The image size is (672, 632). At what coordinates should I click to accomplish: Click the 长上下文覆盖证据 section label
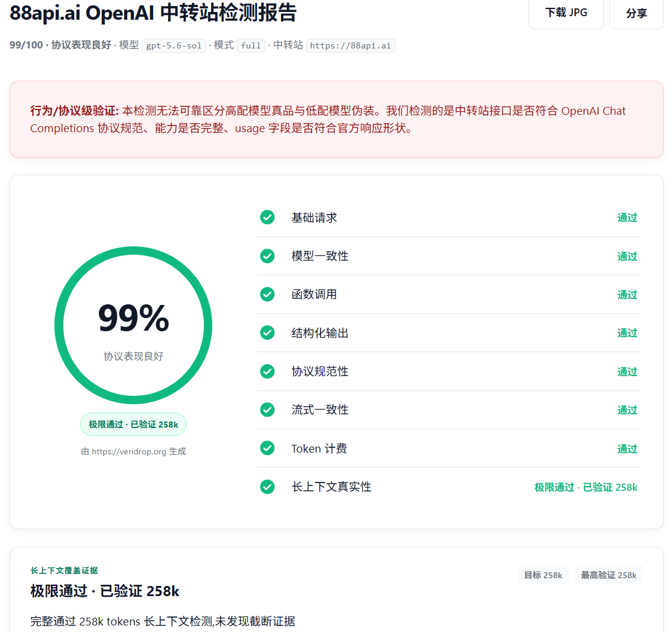point(64,570)
